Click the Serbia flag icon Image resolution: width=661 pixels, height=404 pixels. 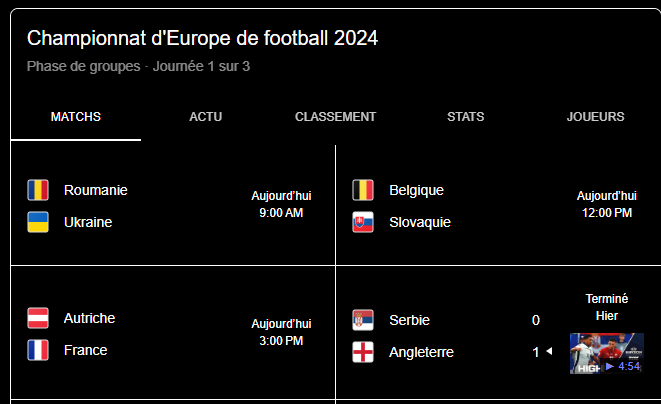click(363, 320)
